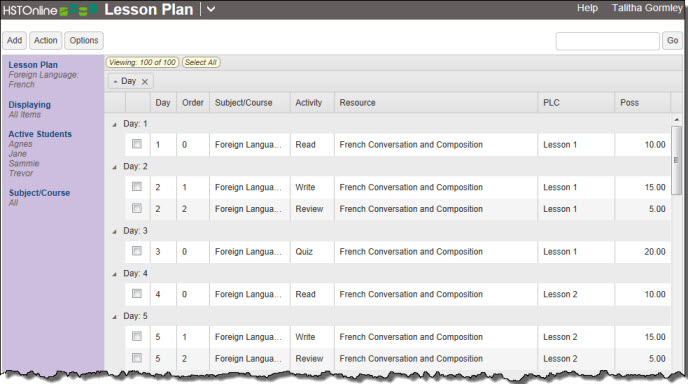Check the Day 5 Review row checkbox
Image resolution: width=688 pixels, height=384 pixels.
[x=137, y=358]
